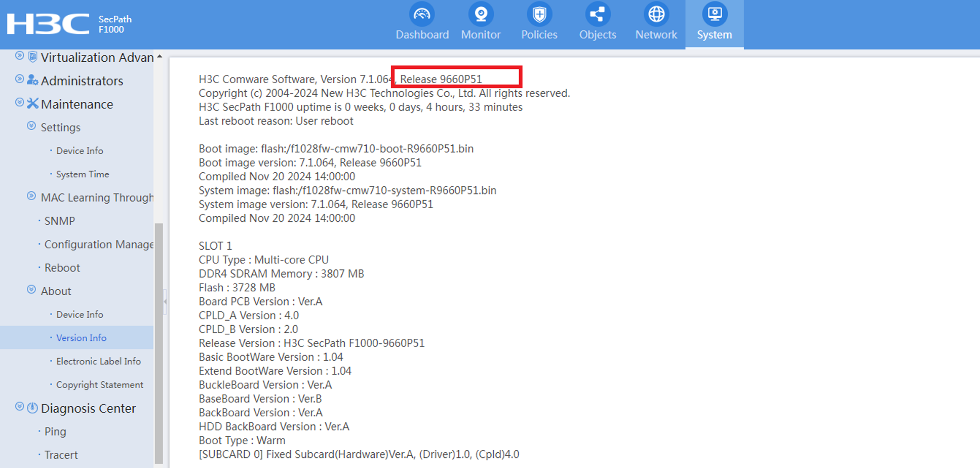Collapse the sidebar using the splitter handle

[x=165, y=301]
